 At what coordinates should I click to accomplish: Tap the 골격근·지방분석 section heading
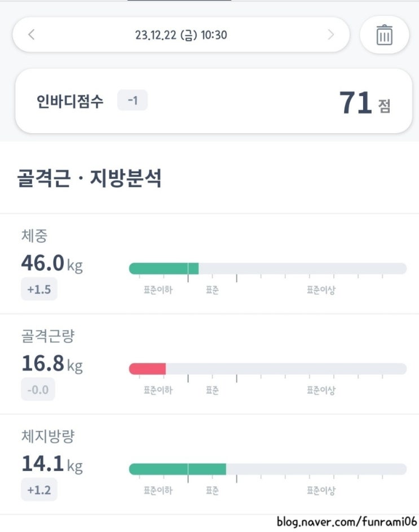pyautogui.click(x=90, y=179)
